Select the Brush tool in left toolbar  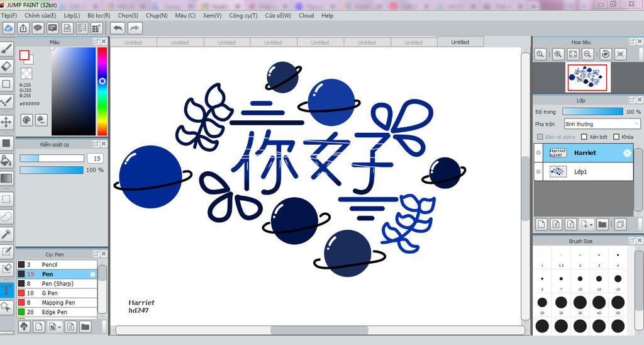[x=6, y=49]
